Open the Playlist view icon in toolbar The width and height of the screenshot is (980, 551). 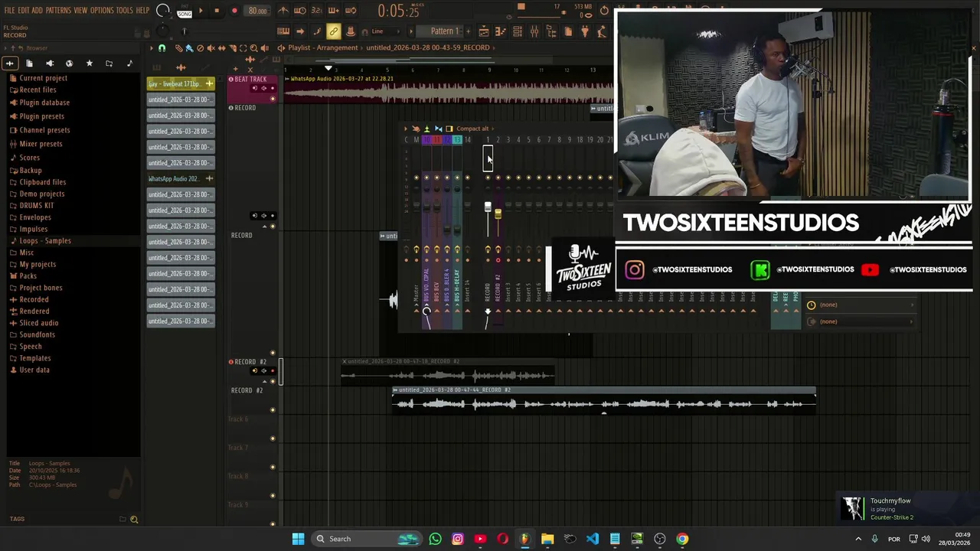tap(484, 31)
